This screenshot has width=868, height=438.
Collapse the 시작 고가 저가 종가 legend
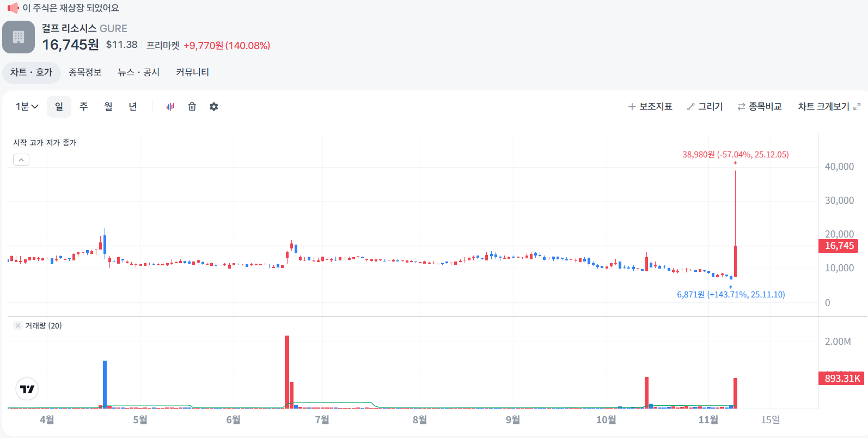21,160
